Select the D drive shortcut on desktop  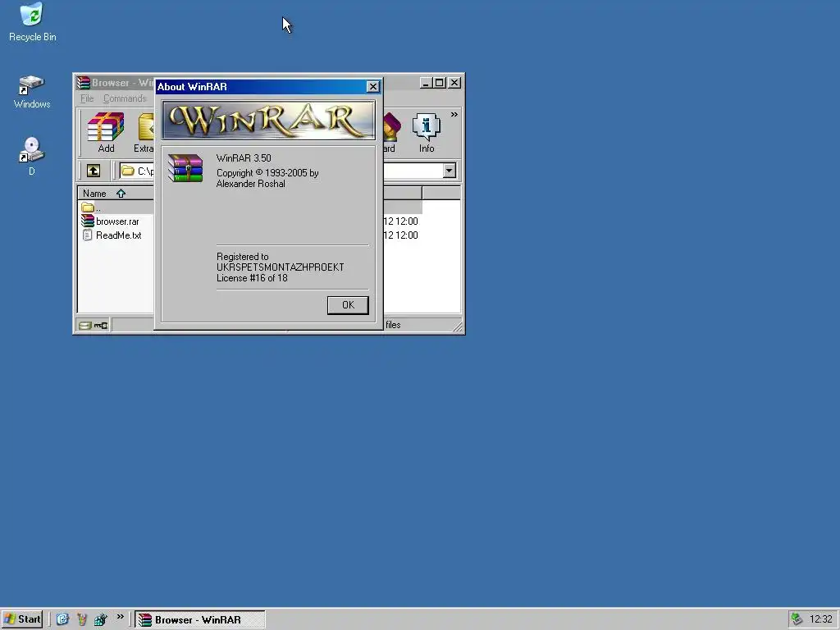[x=32, y=156]
